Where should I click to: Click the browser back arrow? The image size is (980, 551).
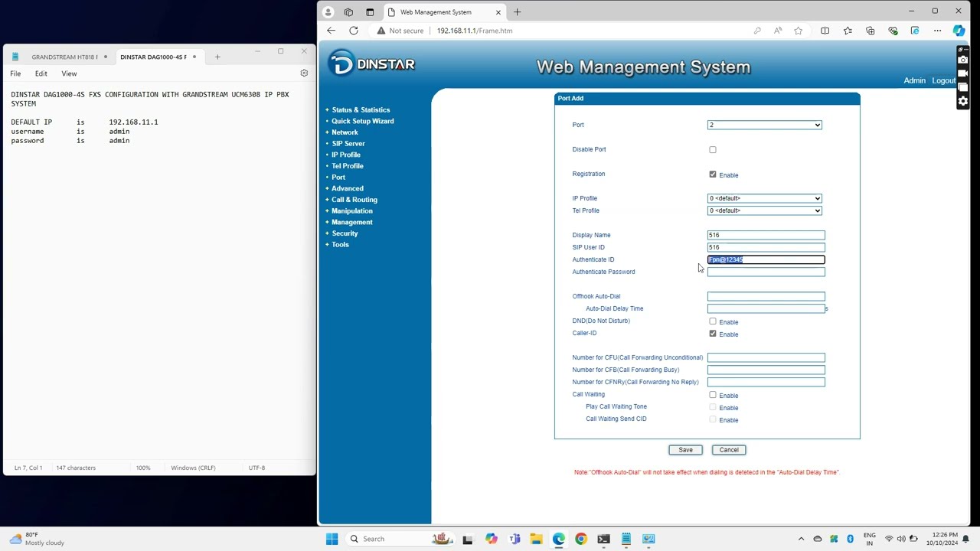[x=331, y=31]
